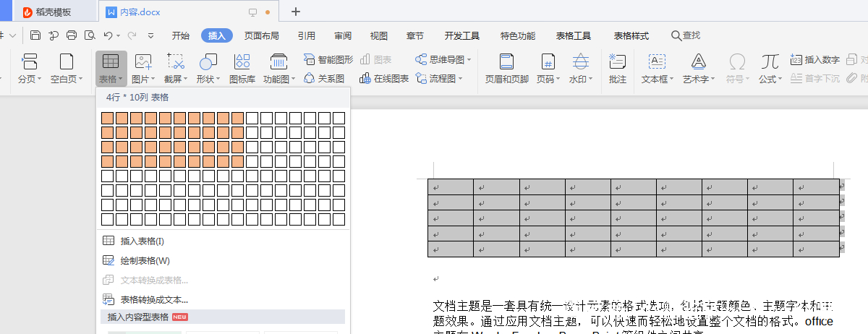This screenshot has width=868, height=334.
Task: Open the quick access toolbar customize arrow
Action: point(150,35)
